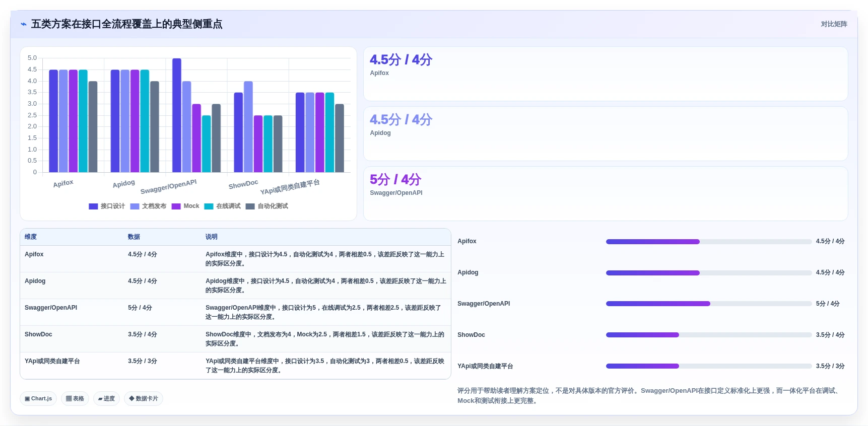Click the ShowDoc label in the progress list

471,335
